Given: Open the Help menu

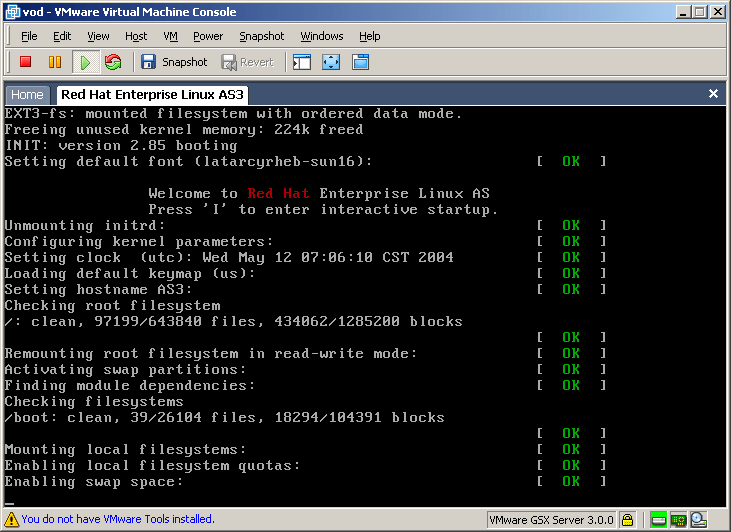Looking at the screenshot, I should (x=370, y=36).
